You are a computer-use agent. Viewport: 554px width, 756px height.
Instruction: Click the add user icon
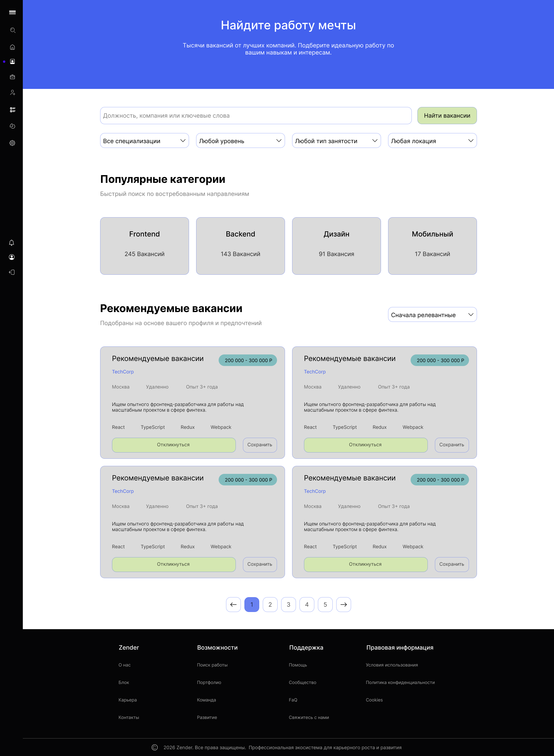pos(12,92)
